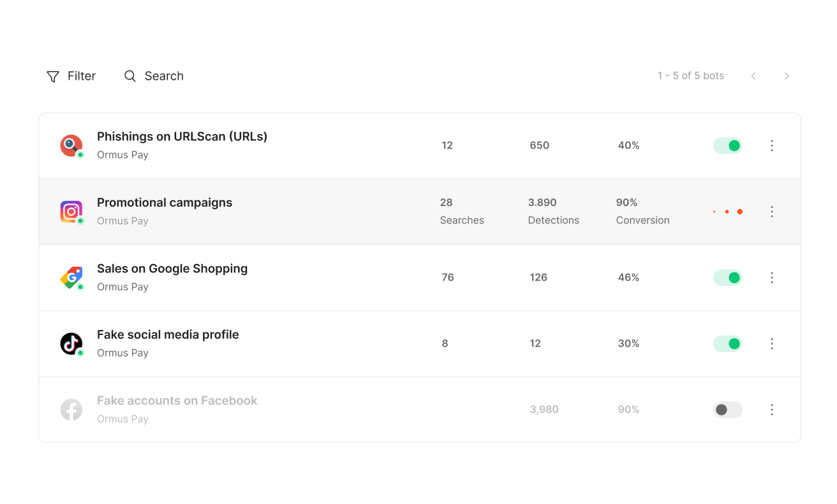This screenshot has height=504, width=837.
Task: Switch off the Fake social media profile toggle
Action: [x=728, y=343]
